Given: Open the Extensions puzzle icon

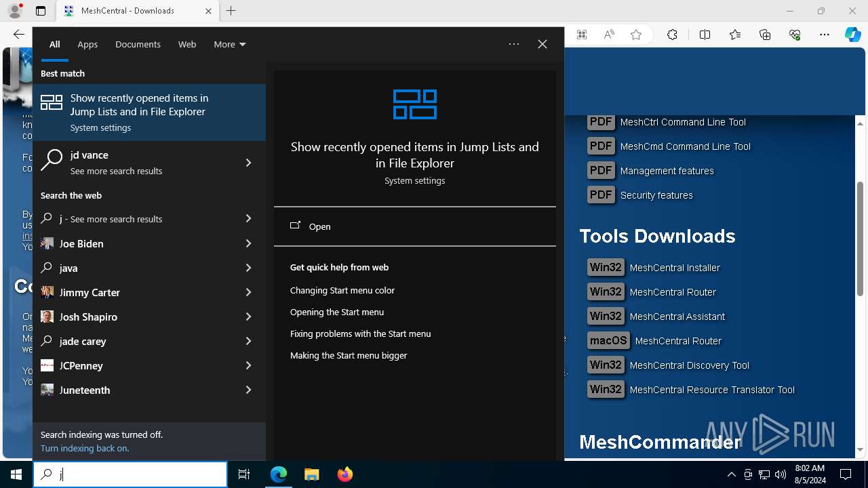Looking at the screenshot, I should [x=672, y=35].
